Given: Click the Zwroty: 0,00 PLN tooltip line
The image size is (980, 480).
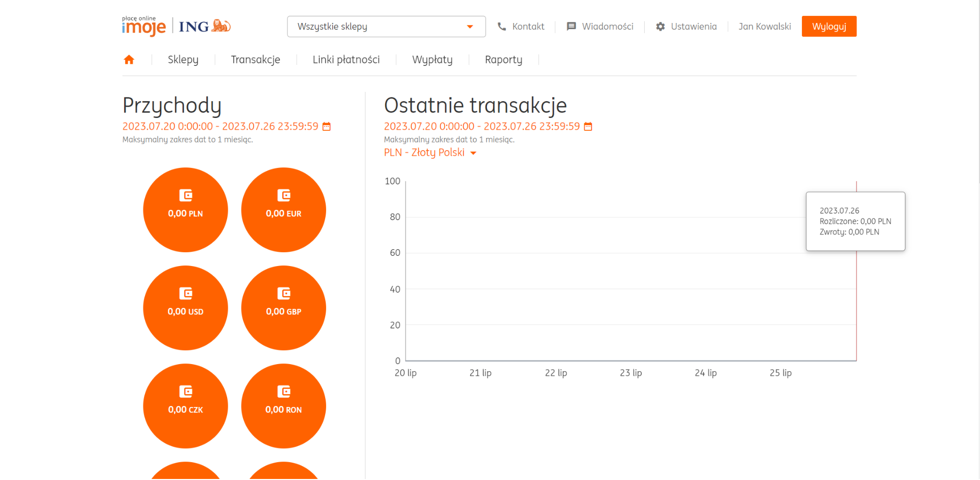Looking at the screenshot, I should (x=849, y=232).
